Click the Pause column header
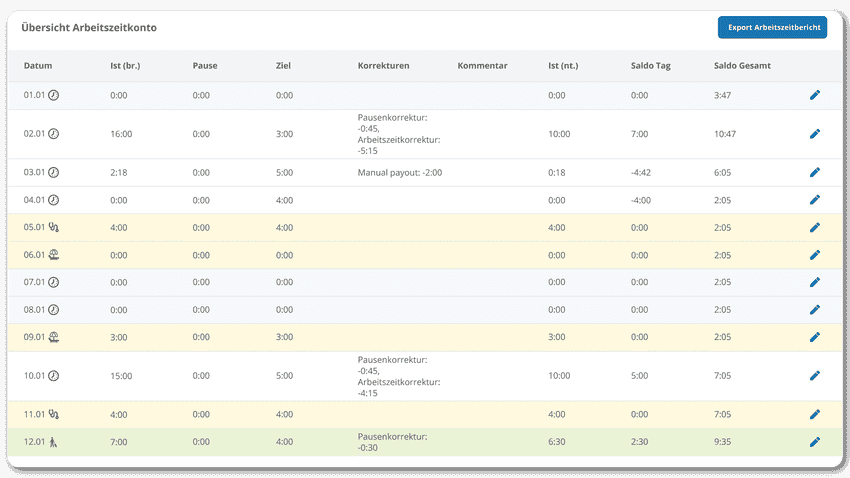Viewport: 850px width, 478px height. [205, 66]
